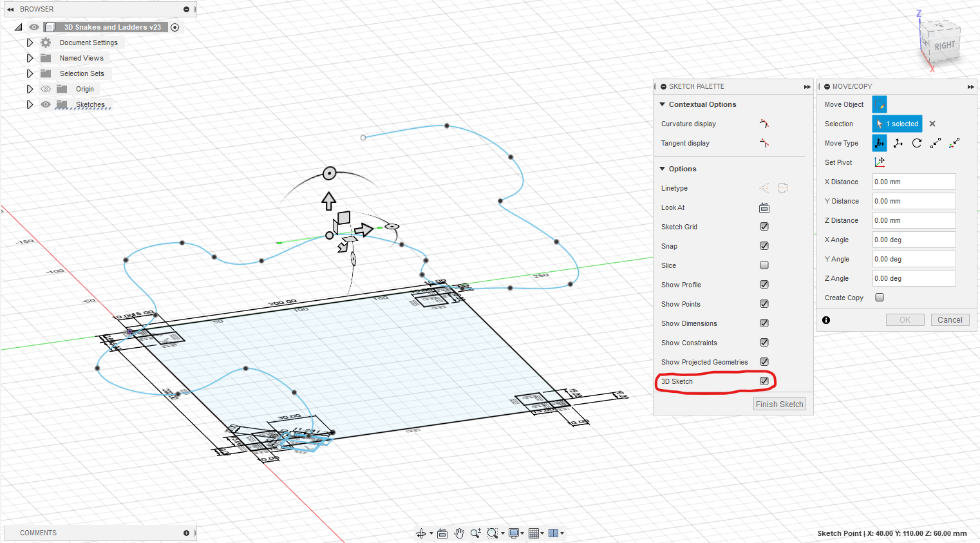Click the Look At icon in navigation bar
The image size is (980, 543).
[x=442, y=533]
